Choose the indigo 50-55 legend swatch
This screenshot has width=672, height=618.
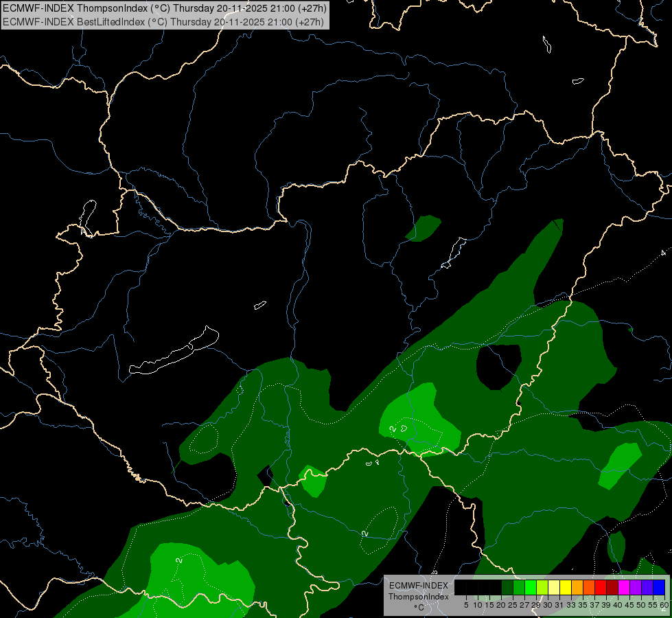coord(647,587)
